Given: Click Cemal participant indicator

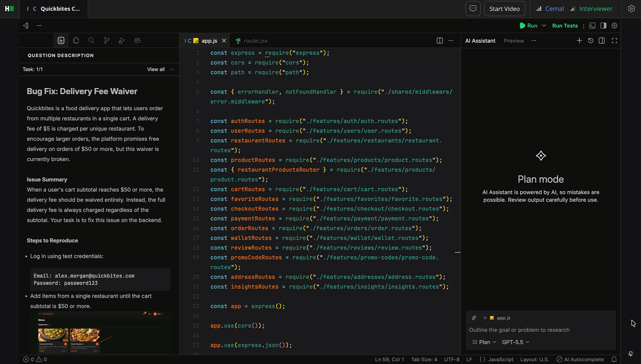Looking at the screenshot, I should (550, 9).
